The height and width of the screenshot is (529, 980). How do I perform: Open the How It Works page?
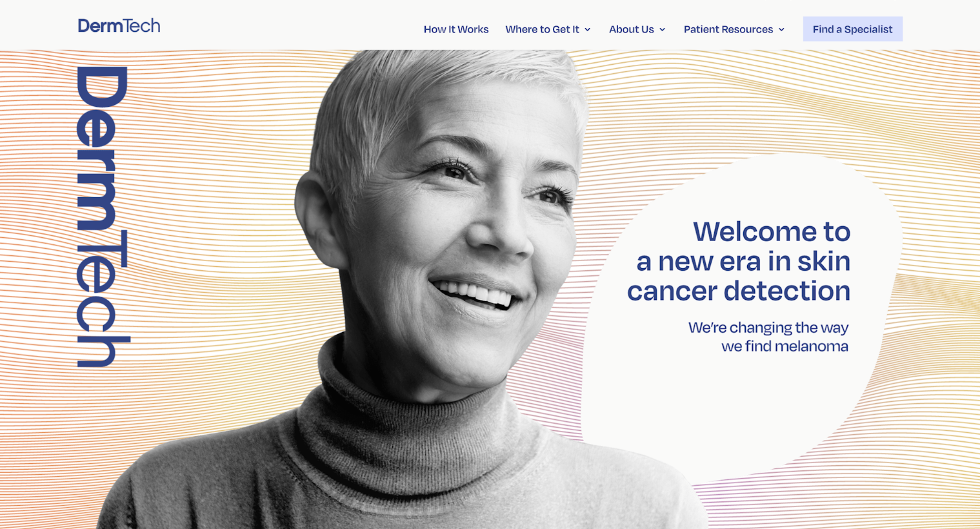456,29
